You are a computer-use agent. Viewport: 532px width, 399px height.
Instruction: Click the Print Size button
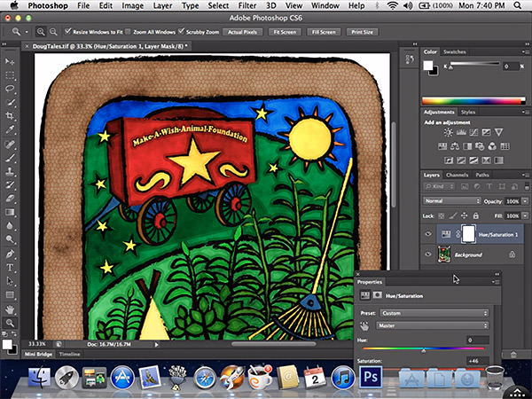tap(362, 32)
